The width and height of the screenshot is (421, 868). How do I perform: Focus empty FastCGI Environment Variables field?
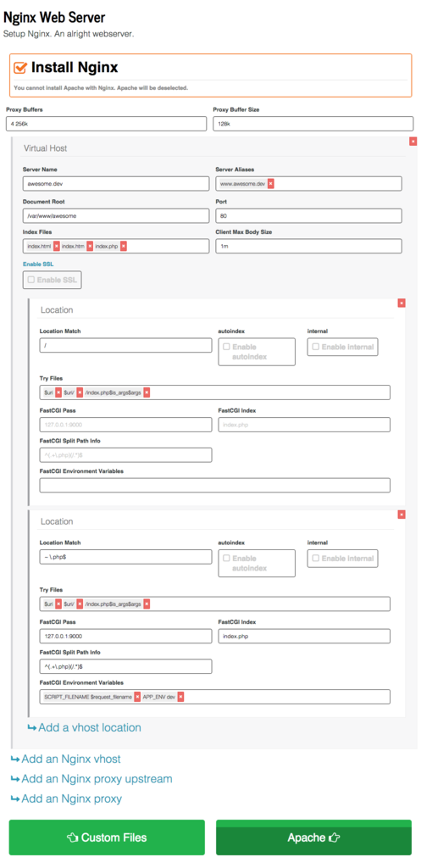214,486
